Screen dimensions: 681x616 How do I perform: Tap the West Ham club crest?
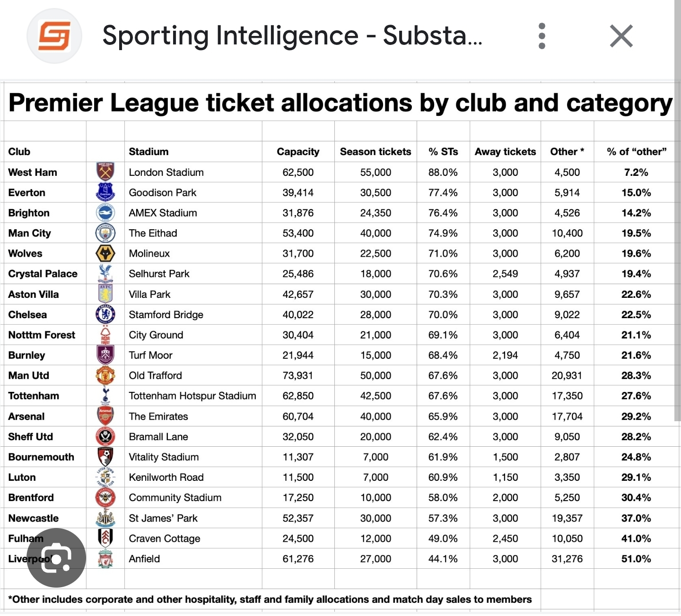coord(105,172)
